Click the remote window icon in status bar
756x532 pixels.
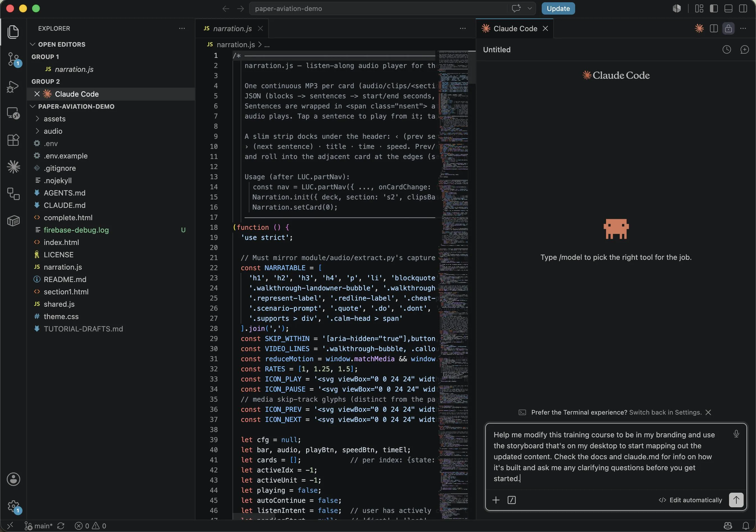click(x=10, y=526)
